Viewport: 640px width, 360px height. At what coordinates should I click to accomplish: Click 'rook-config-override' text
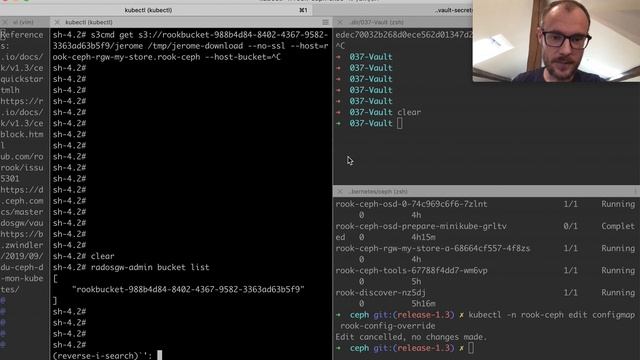point(388,326)
